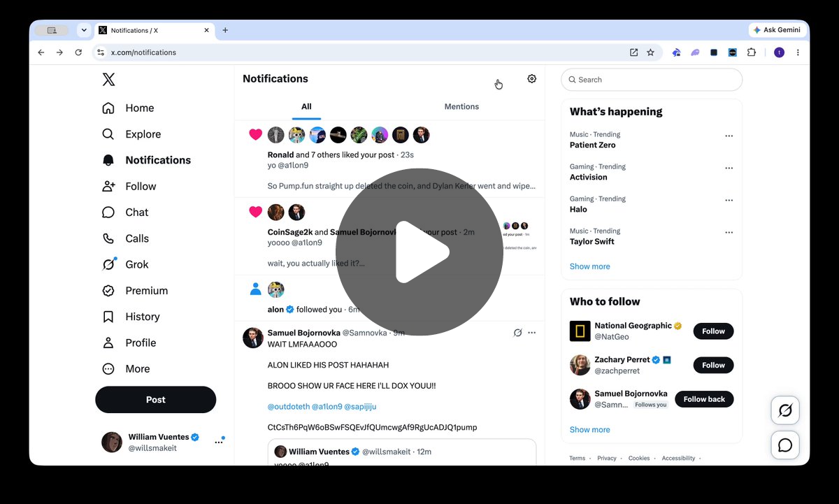
Task: Follow National Geographic
Action: pyautogui.click(x=713, y=331)
